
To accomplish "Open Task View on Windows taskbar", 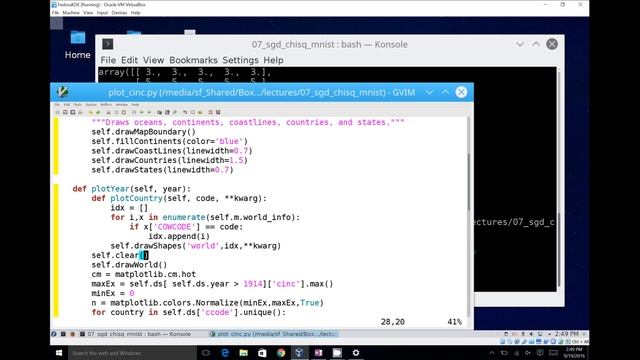I will coord(206,353).
